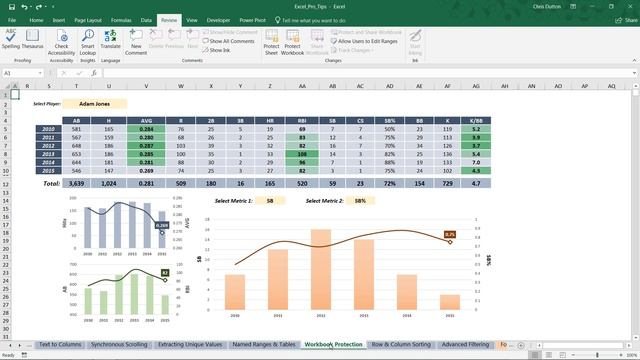Screen dimensions: 640x360
Task: Click the horizontal scrollbar right arrow
Action: (629, 345)
